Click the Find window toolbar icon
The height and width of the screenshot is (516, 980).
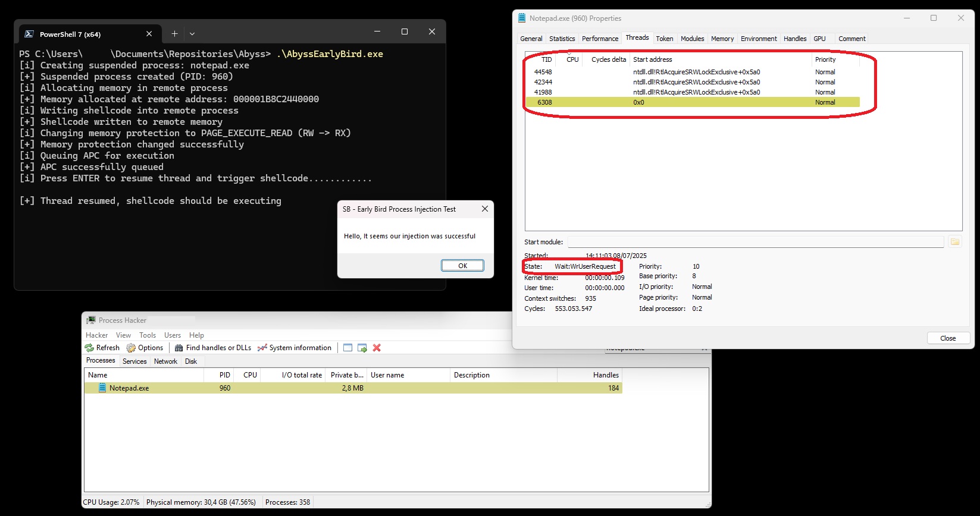coord(348,348)
